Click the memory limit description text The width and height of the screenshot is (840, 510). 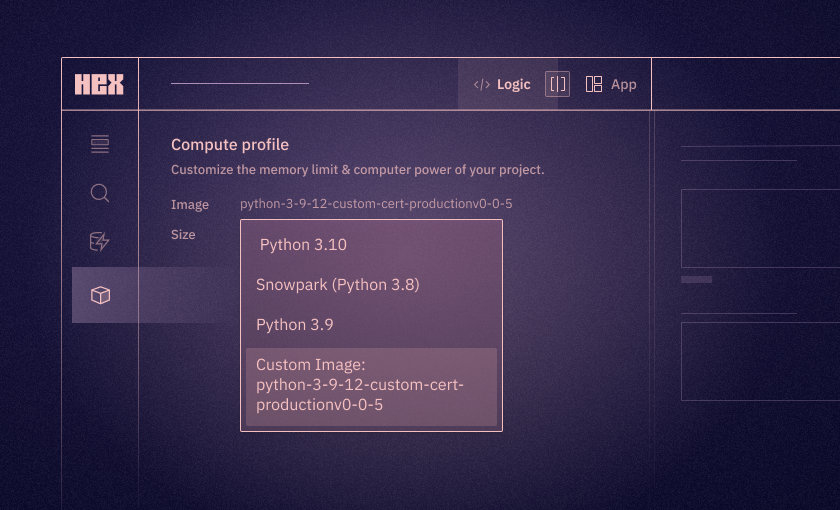click(357, 170)
